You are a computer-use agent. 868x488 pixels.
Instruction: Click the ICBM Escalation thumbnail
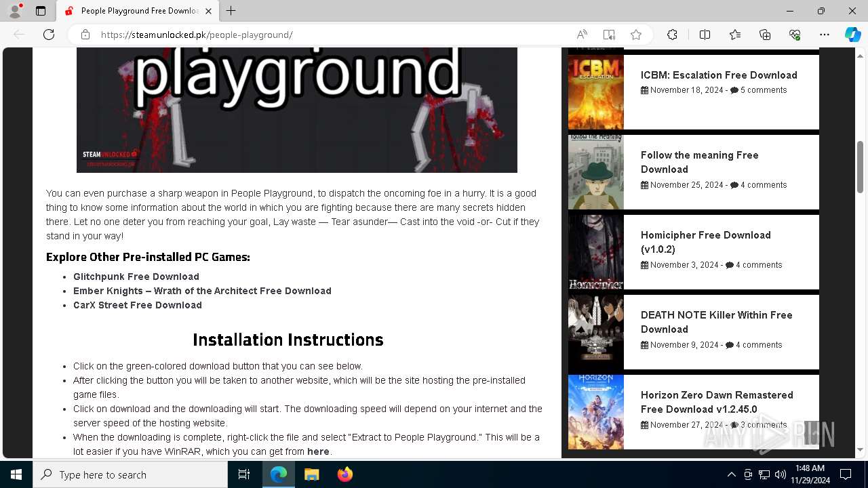click(x=596, y=92)
